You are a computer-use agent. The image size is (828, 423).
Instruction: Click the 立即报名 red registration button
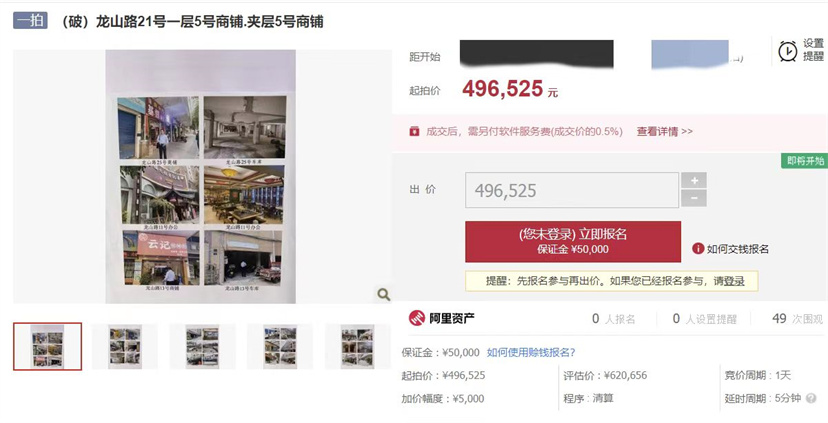[573, 241]
